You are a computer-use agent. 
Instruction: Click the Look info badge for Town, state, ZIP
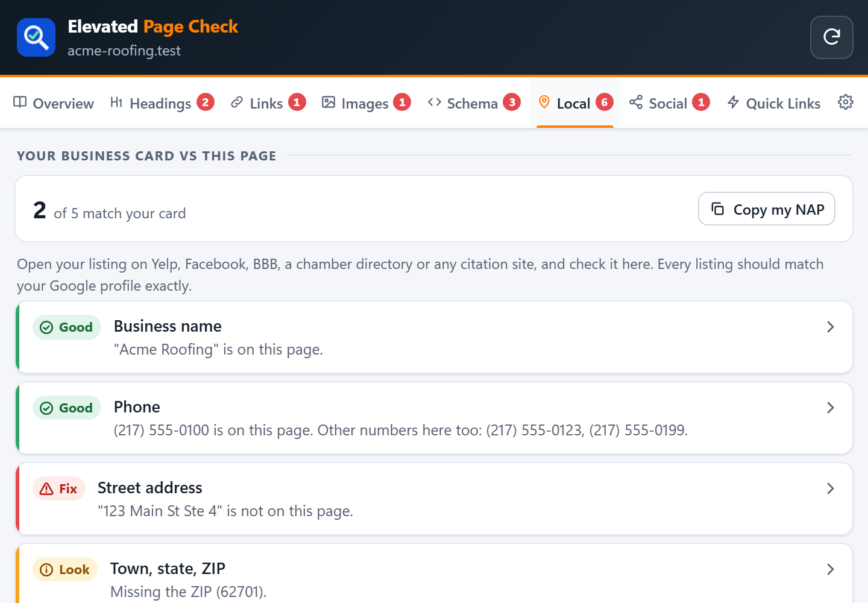pyautogui.click(x=65, y=570)
